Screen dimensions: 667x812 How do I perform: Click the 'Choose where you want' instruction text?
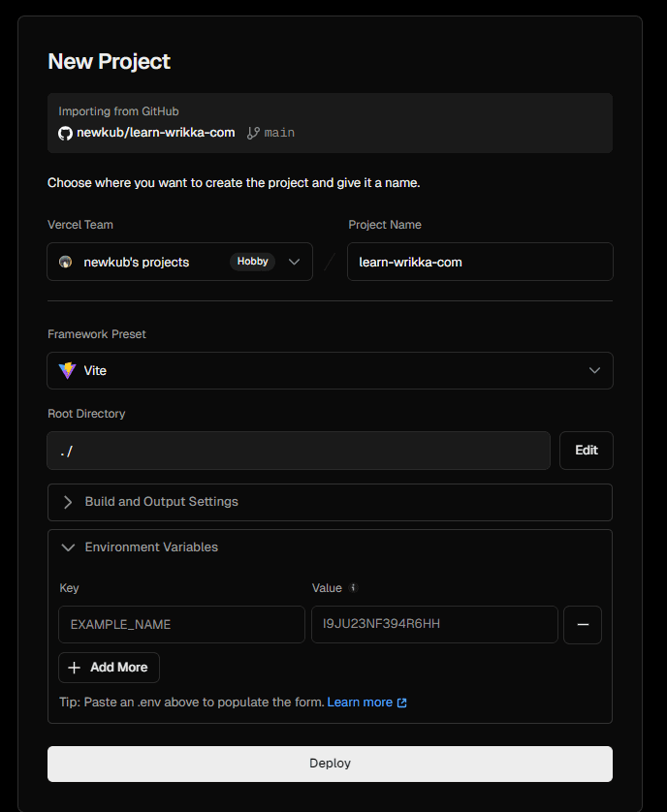pyautogui.click(x=234, y=183)
